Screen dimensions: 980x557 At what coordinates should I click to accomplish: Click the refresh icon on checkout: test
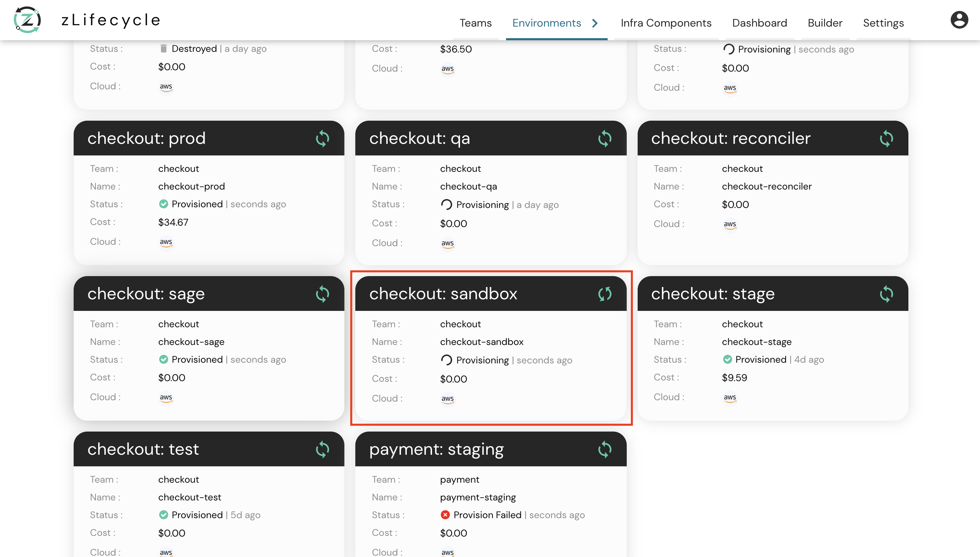(322, 449)
